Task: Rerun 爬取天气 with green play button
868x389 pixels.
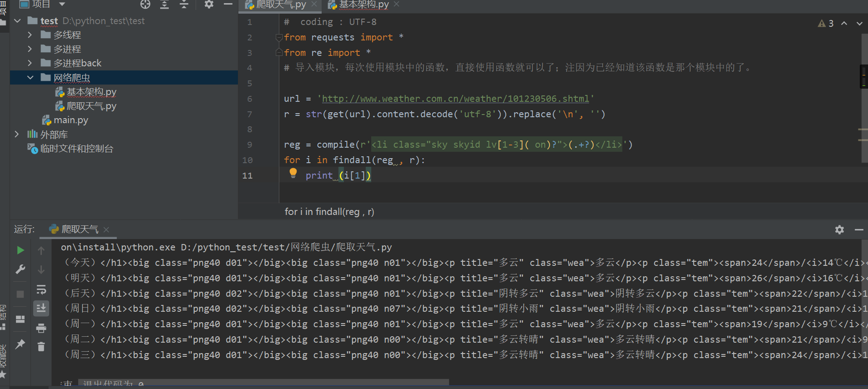Action: point(20,250)
